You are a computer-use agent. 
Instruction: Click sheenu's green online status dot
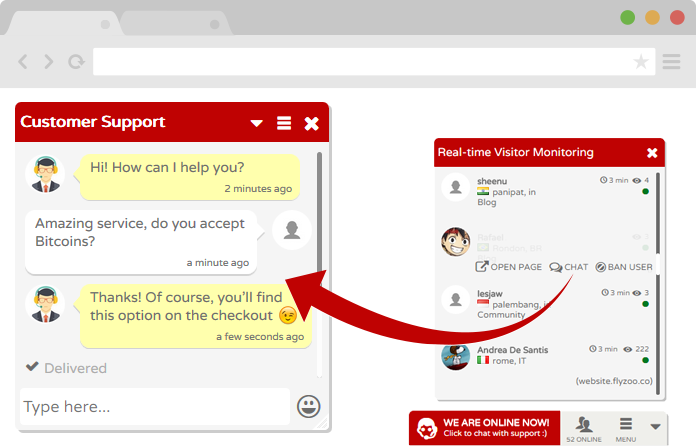pyautogui.click(x=645, y=191)
